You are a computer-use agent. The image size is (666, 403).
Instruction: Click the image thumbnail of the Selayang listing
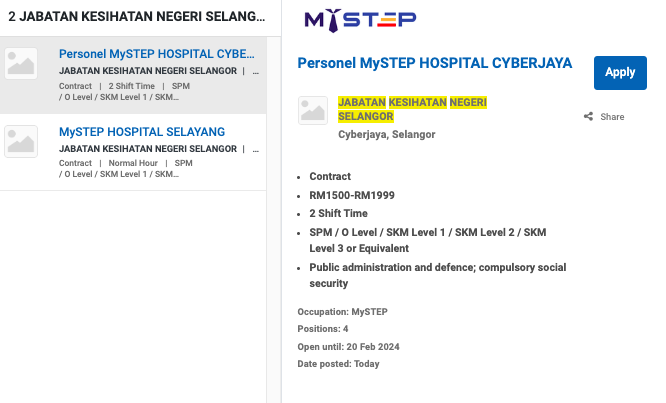pyautogui.click(x=21, y=141)
